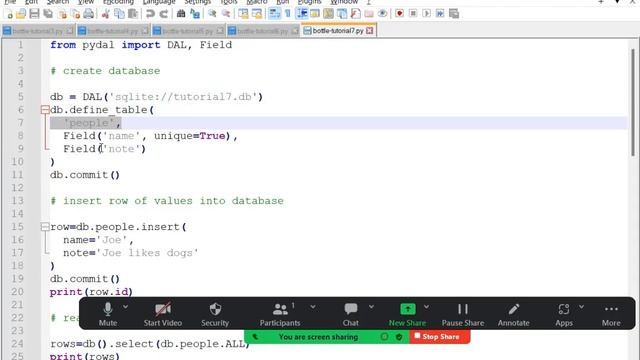Toggle synchronized vertical scrolling
This screenshot has width=640, height=360.
point(243,14)
